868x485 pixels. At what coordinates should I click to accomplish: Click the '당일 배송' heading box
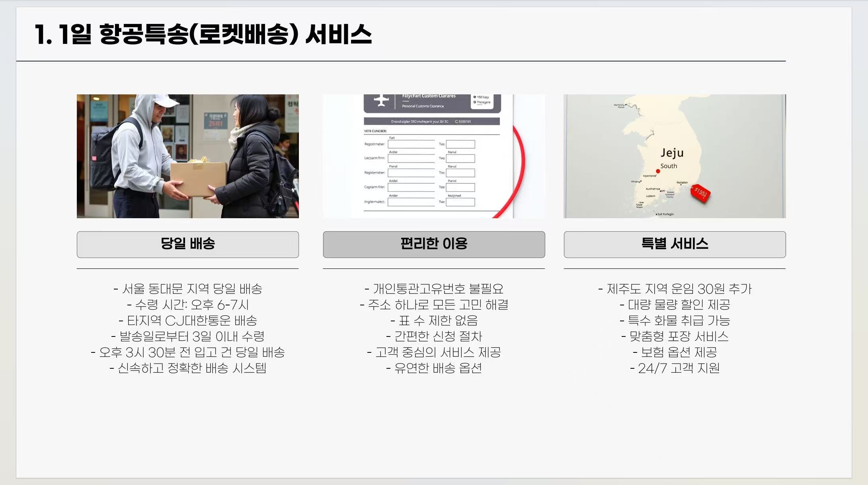click(188, 244)
